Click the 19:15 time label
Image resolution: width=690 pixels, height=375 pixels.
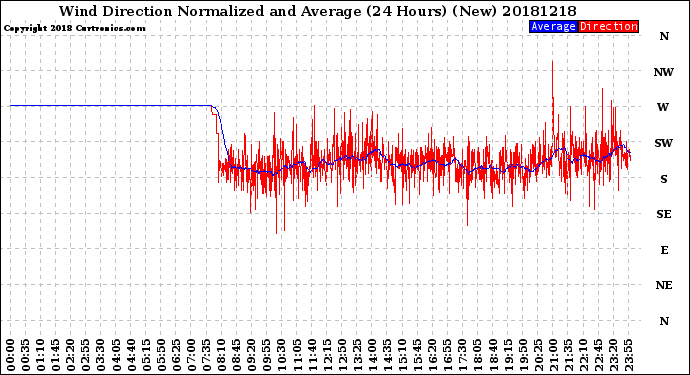point(508,355)
